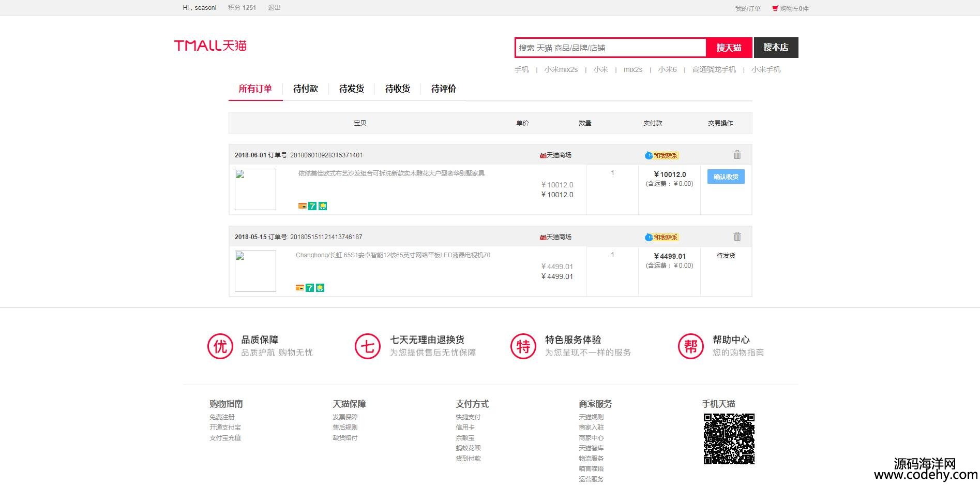The width and height of the screenshot is (980, 485).
Task: Click the 待发货 status text on Changhong order
Action: 726,256
